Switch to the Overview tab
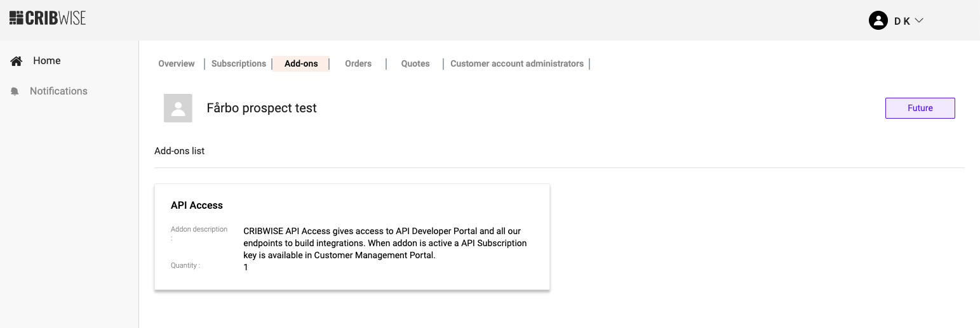 [x=177, y=63]
